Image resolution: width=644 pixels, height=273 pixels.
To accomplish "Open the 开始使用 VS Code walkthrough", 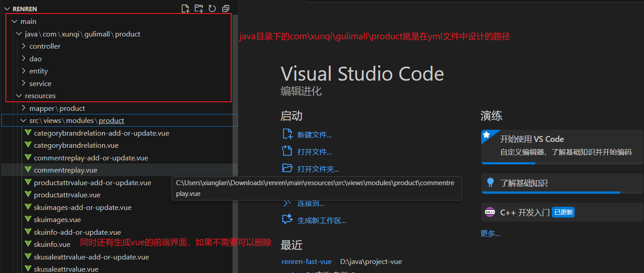I will tap(562, 147).
